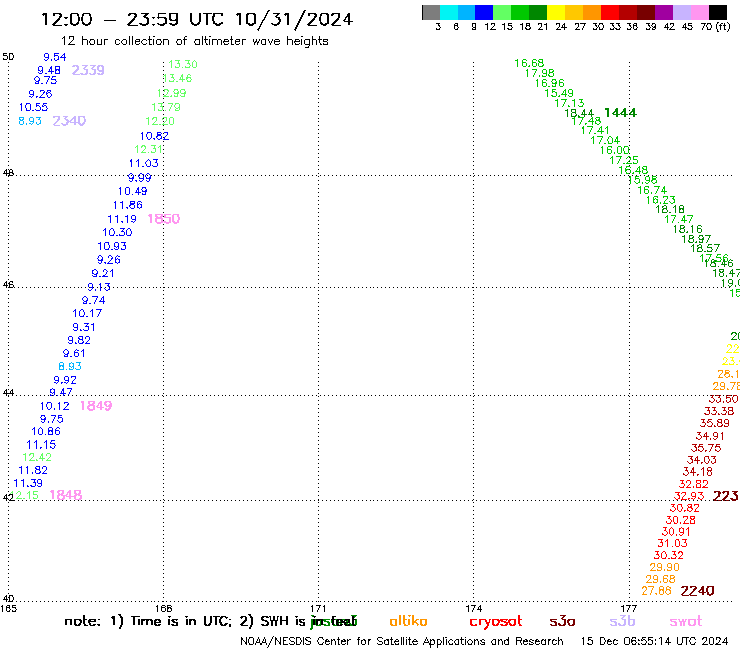The height and width of the screenshot is (650, 740).
Task: Select the light green value 12.15
Action: point(25,495)
